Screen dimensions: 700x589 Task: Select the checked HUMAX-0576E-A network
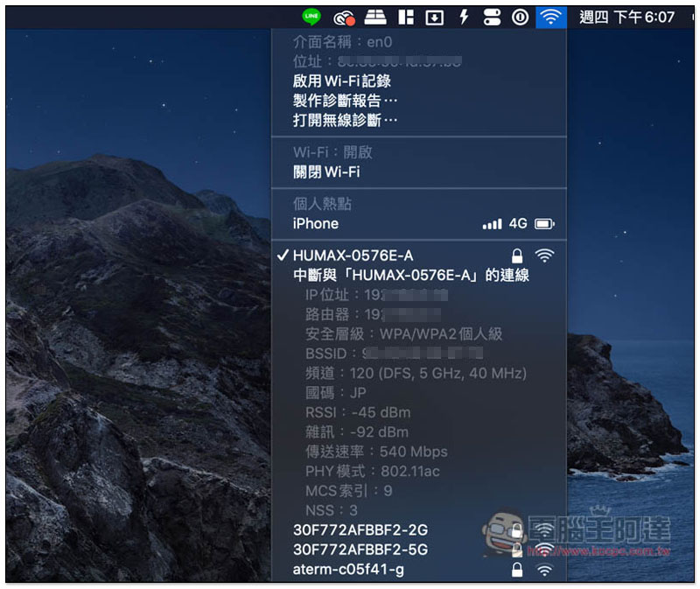[353, 256]
